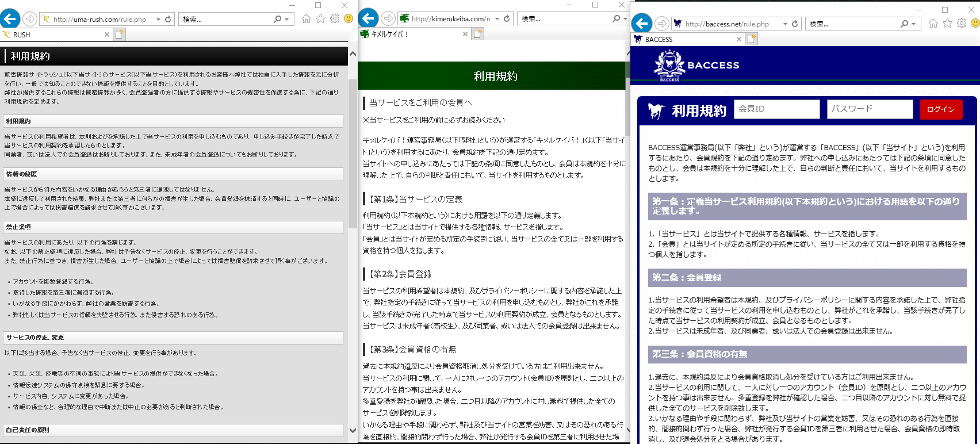
Task: Click the 第三条：会員資格の有無 heading in BACCESS
Action: [807, 354]
